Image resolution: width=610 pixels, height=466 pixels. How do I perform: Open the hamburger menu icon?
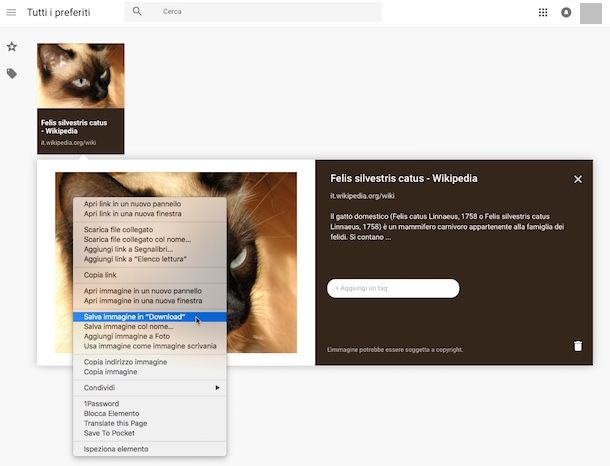(11, 12)
